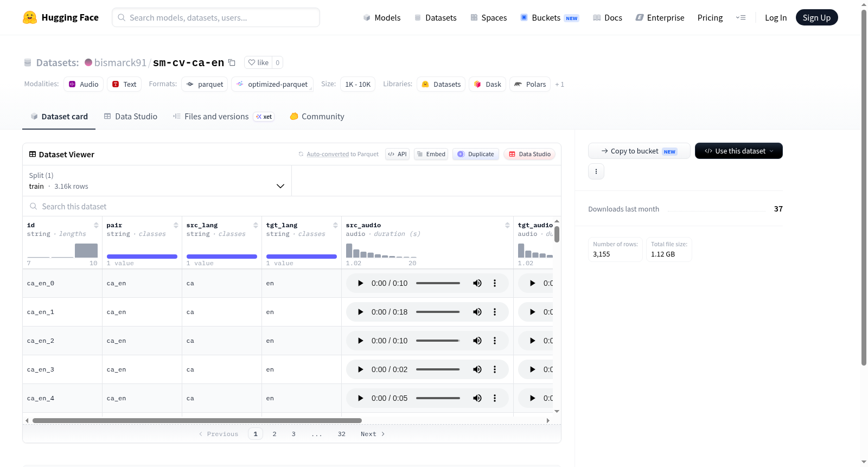
Task: Play tgt_audio for row ca_en_4
Action: pyautogui.click(x=532, y=398)
